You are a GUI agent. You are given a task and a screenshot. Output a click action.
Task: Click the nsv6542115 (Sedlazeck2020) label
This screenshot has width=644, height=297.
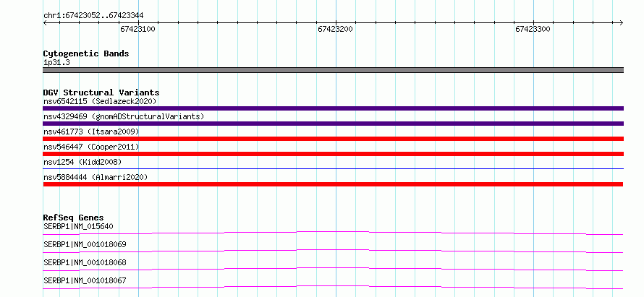coord(100,101)
